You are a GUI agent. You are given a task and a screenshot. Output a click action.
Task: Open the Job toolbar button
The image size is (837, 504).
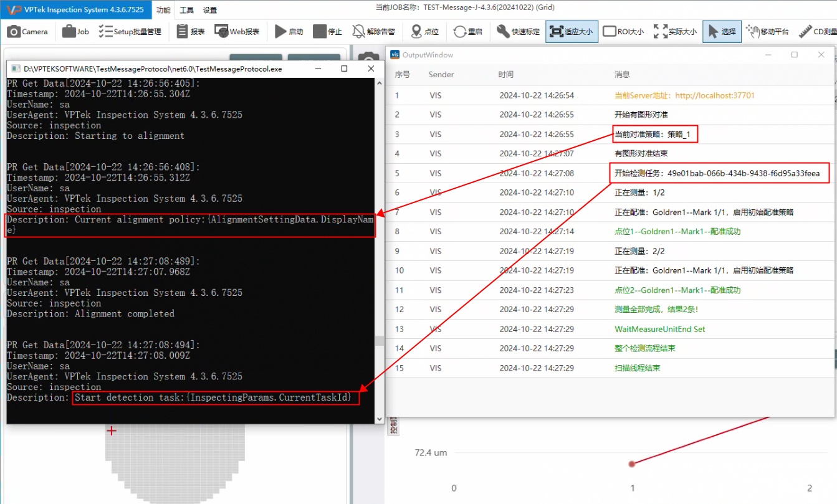coord(76,32)
